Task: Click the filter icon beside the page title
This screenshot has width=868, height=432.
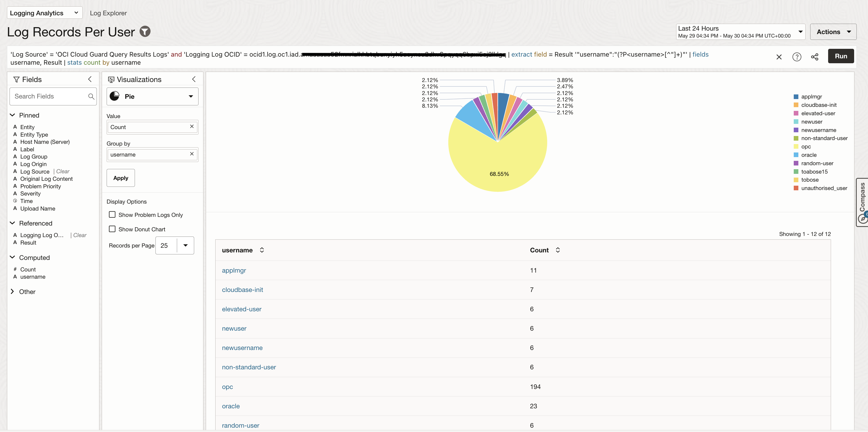Action: click(145, 32)
